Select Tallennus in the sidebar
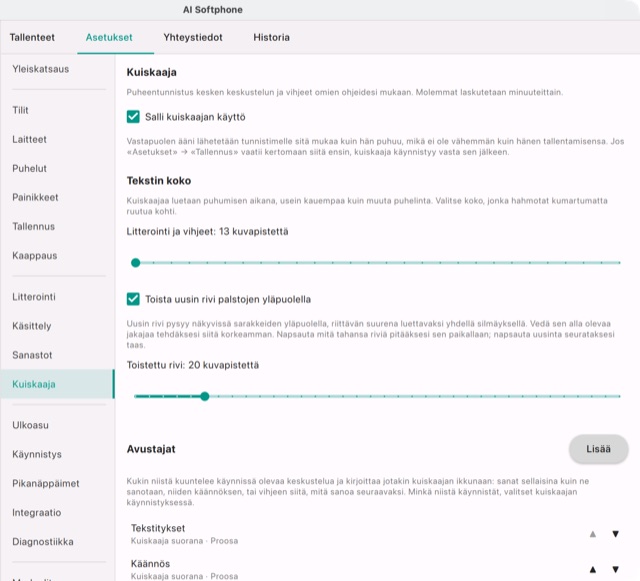The image size is (640, 581). click(x=57, y=226)
